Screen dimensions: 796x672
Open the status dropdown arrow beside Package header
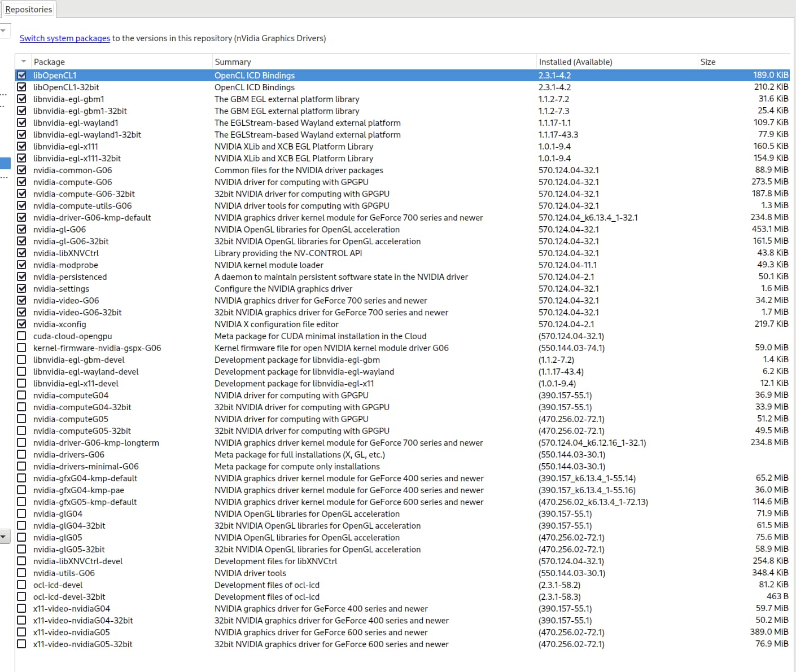coord(23,62)
